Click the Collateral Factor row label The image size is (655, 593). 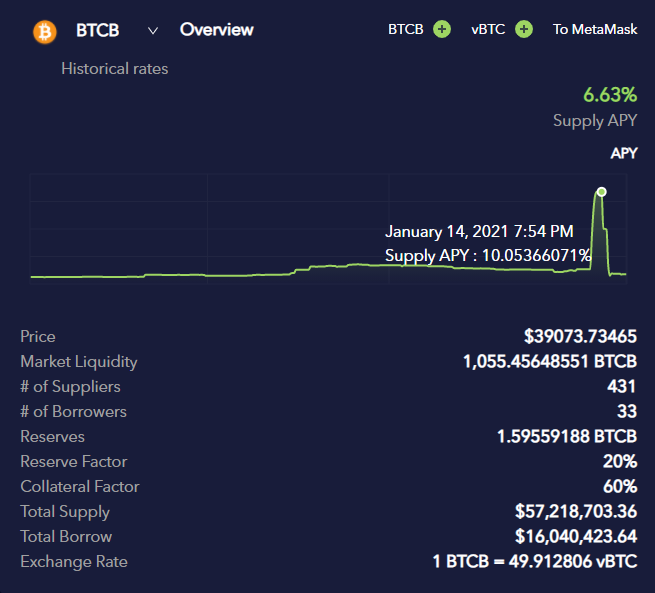(80, 487)
